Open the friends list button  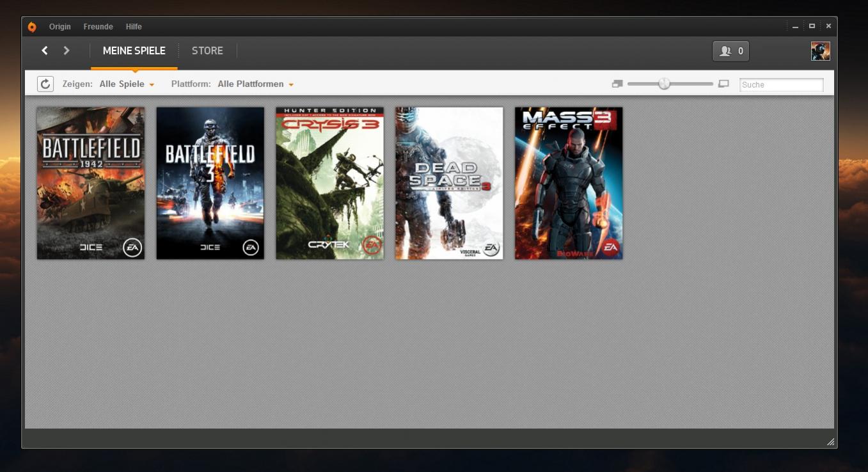coord(730,51)
